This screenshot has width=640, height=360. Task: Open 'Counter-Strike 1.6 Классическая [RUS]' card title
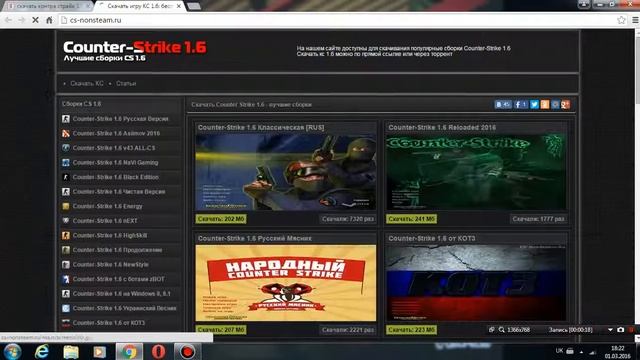tap(261, 127)
